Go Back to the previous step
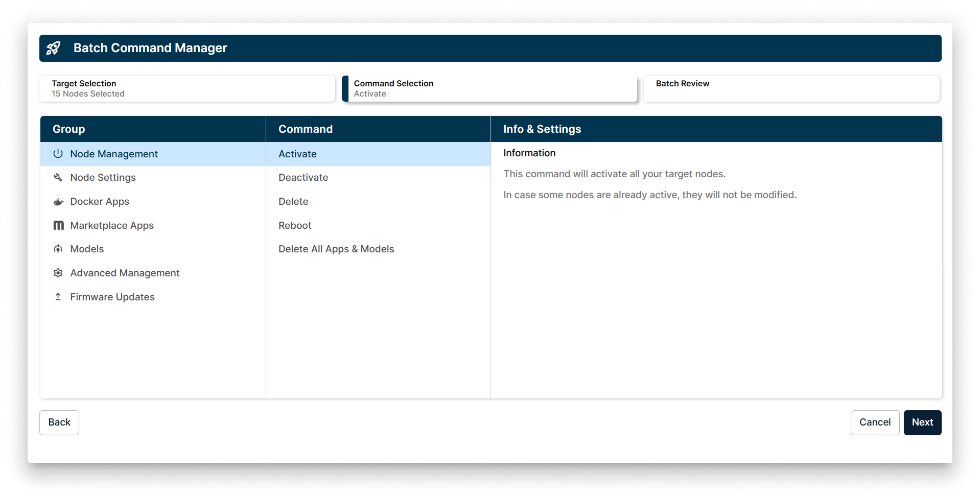980x496 pixels. [x=59, y=422]
